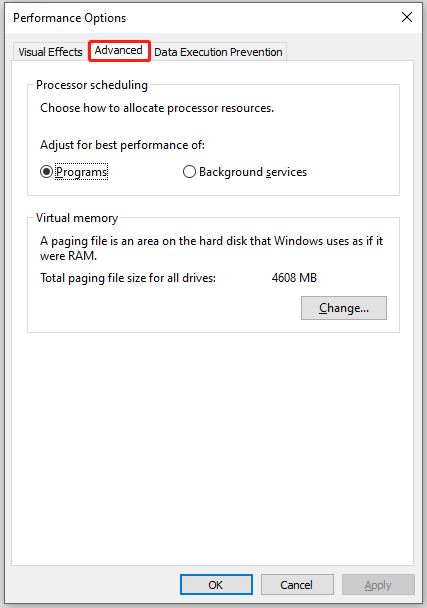Click the Adjust for best performance label
The width and height of the screenshot is (427, 608).
point(122,145)
